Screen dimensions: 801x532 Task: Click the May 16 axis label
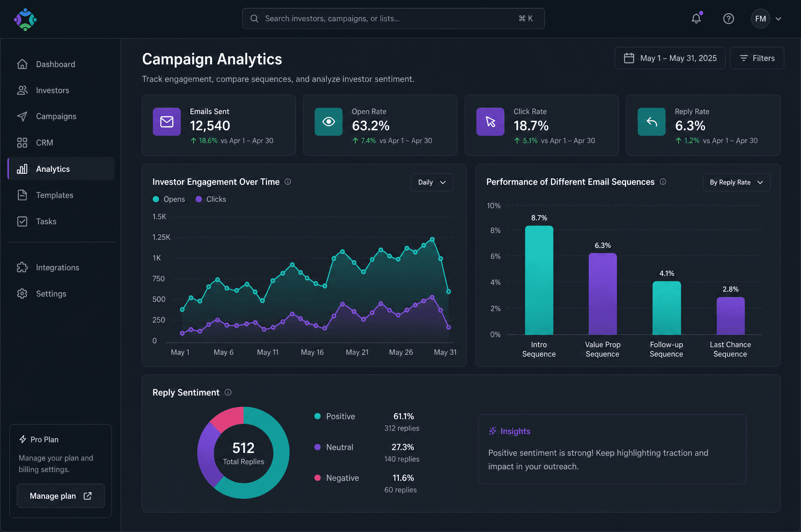click(x=312, y=352)
